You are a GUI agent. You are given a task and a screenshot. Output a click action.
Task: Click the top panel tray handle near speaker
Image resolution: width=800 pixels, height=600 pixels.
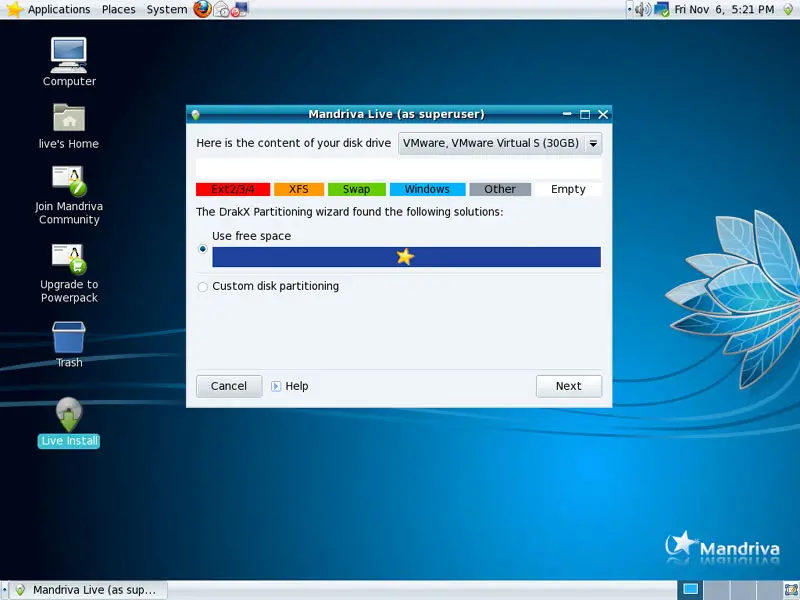pos(630,9)
